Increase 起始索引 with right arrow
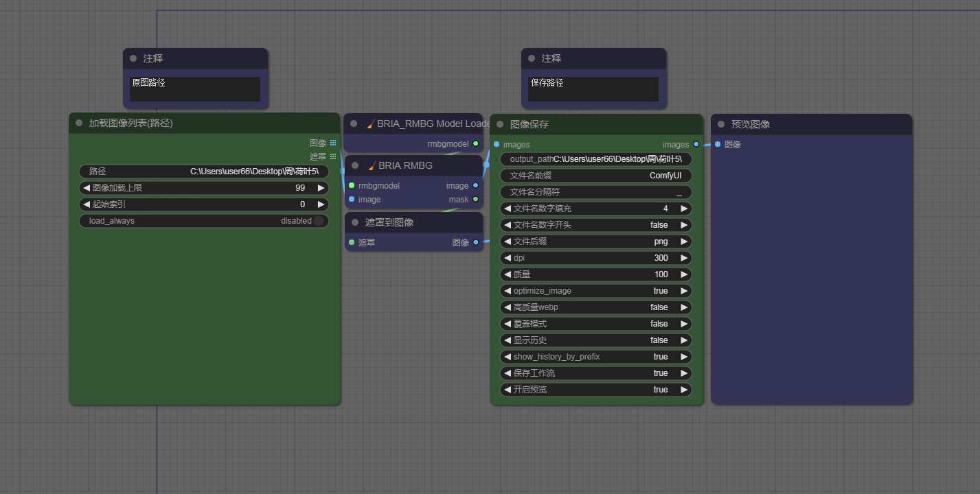Image resolution: width=980 pixels, height=494 pixels. coord(321,204)
